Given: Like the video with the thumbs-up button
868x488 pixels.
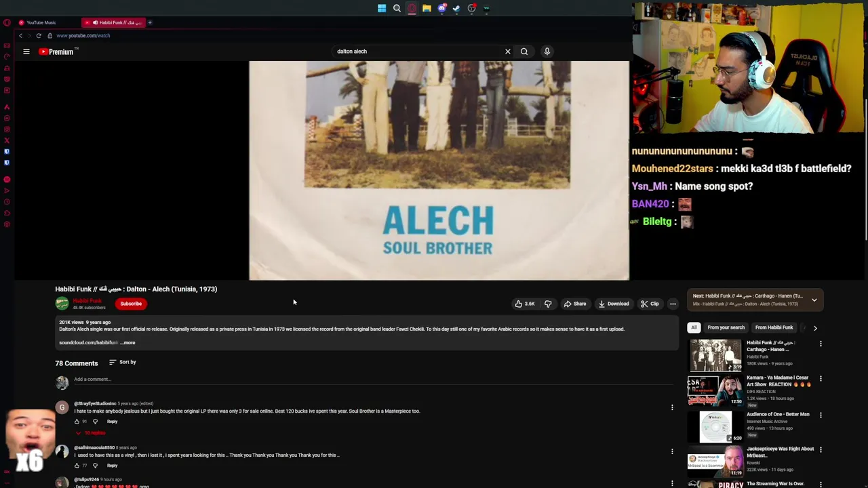Looking at the screenshot, I should (x=525, y=304).
